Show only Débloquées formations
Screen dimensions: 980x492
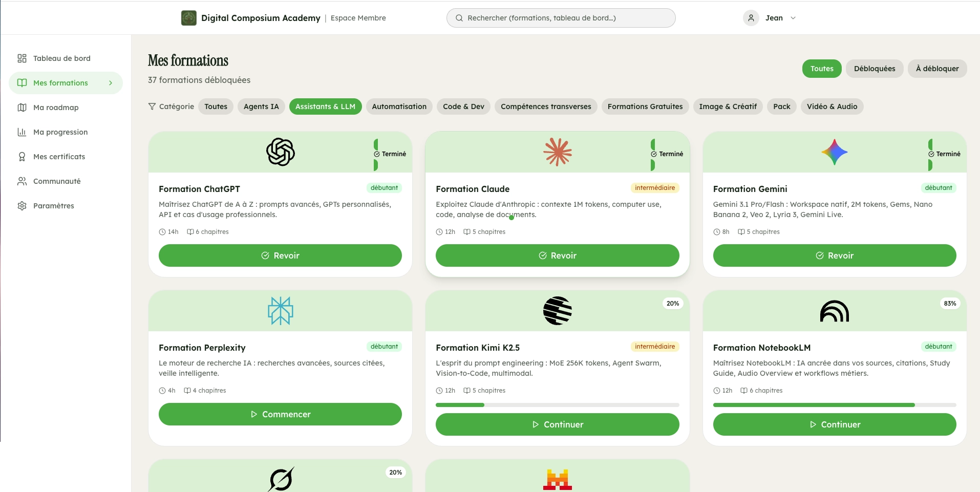pyautogui.click(x=874, y=69)
